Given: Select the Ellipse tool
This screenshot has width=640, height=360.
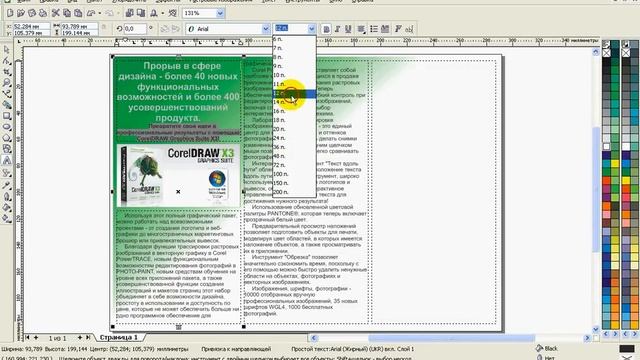Looking at the screenshot, I should click(x=7, y=127).
